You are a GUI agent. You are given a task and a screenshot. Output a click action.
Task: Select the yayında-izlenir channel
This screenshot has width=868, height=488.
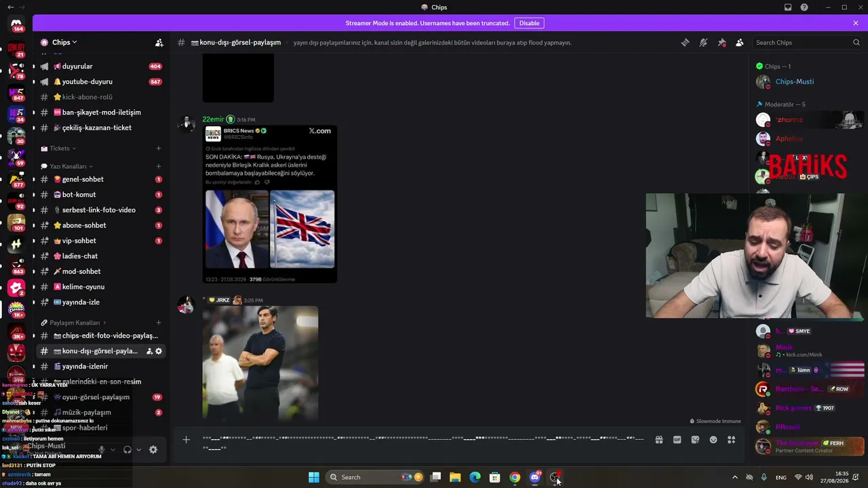coord(100,367)
